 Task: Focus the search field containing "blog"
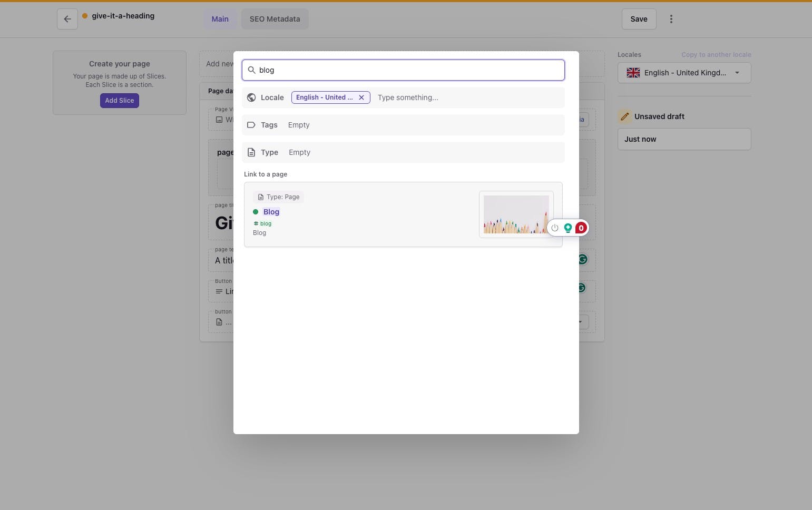pos(403,70)
